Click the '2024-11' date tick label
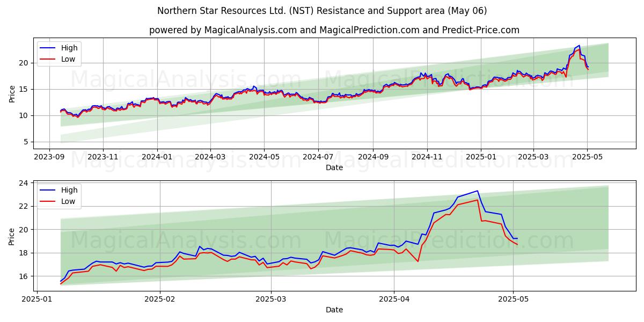This screenshot has width=644, height=322. pyautogui.click(x=427, y=157)
